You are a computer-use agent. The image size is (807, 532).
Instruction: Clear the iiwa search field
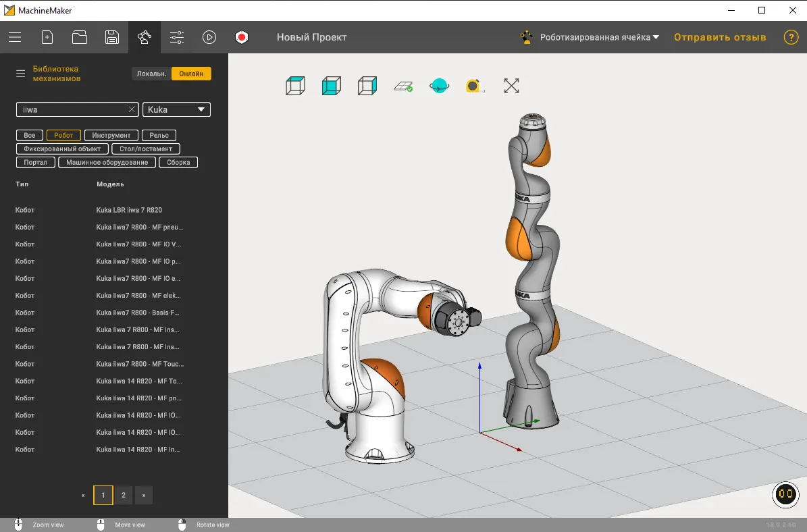(x=132, y=109)
